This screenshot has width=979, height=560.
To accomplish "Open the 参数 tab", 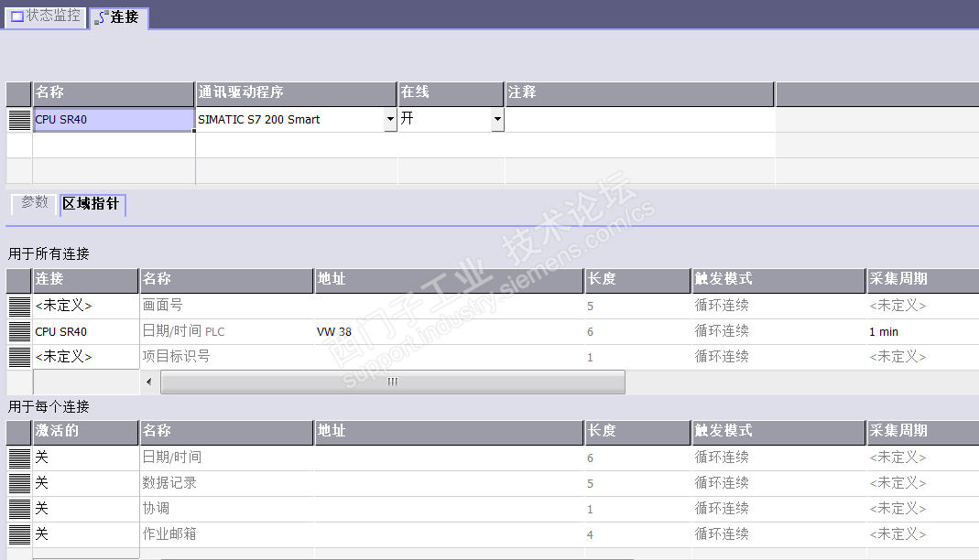I will [x=34, y=202].
